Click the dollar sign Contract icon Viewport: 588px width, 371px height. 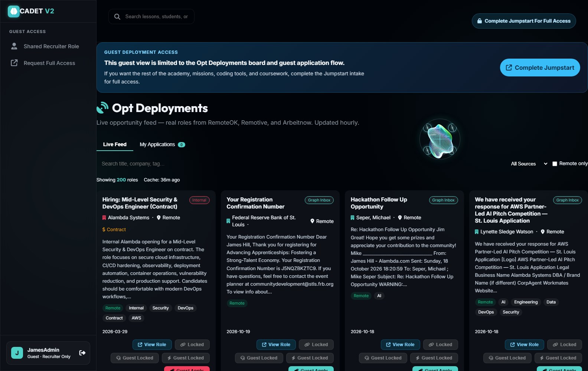pyautogui.click(x=104, y=230)
